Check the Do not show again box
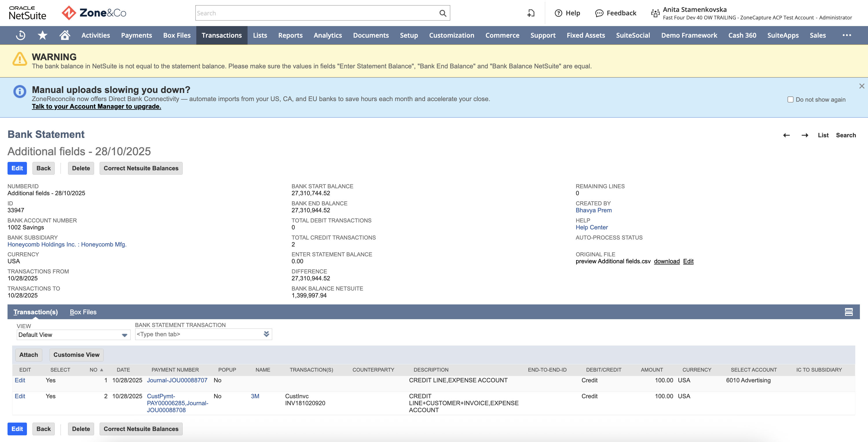Screen dimensions: 868x442 790,99
